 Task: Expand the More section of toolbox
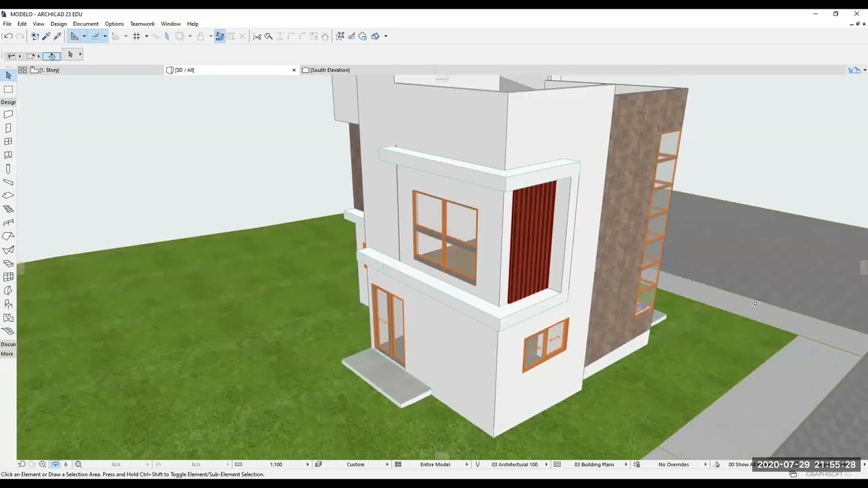7,354
